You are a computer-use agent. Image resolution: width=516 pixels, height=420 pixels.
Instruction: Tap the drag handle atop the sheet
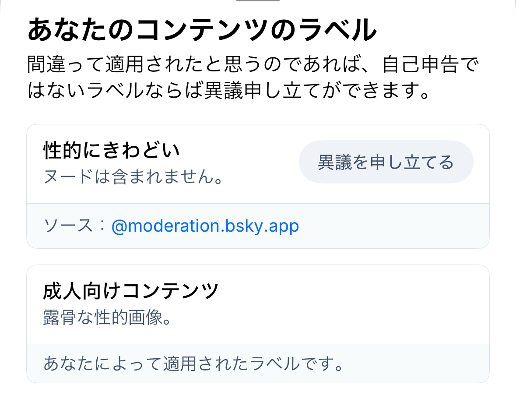258,1
